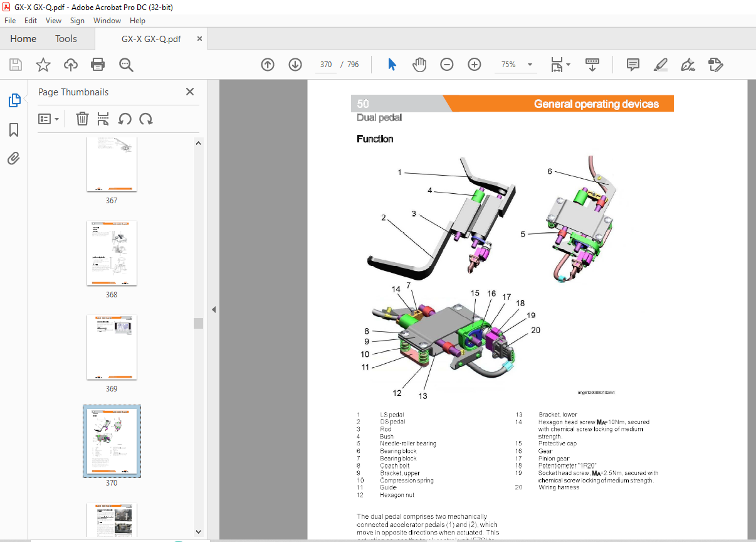The image size is (756, 542).
Task: Click the stamp edit tool icon
Action: pos(715,64)
